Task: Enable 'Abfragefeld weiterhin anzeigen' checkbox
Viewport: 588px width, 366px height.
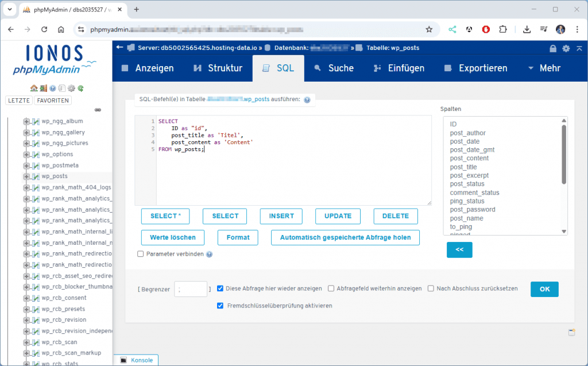Action: pyautogui.click(x=330, y=288)
